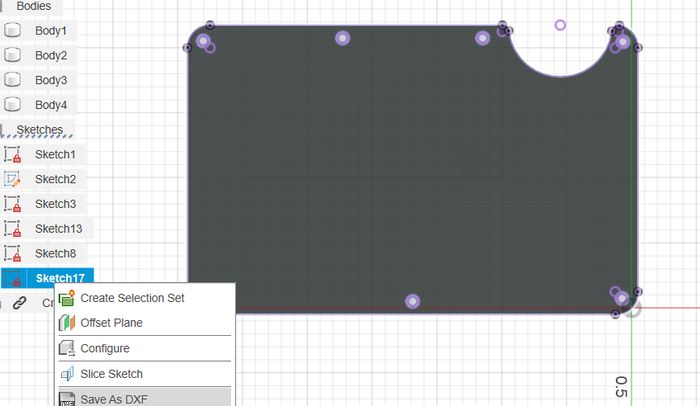Select Sketch8 in the Sketches list
The image size is (700, 406).
coord(55,254)
